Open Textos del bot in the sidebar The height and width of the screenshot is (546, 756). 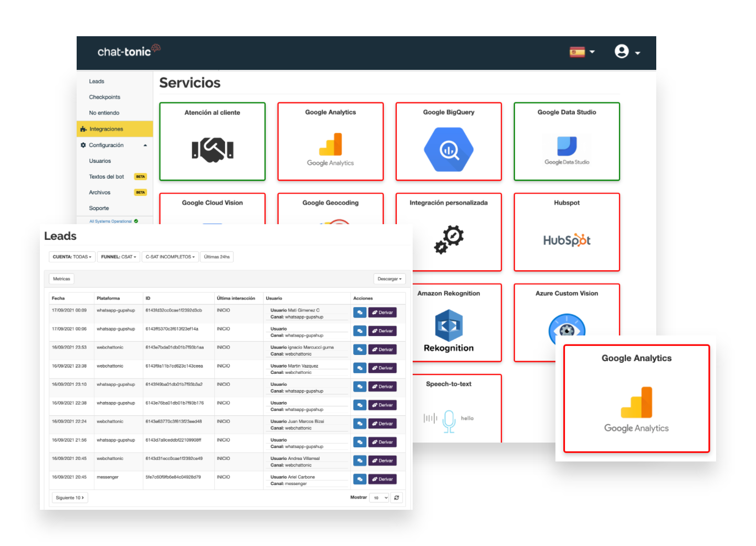tap(107, 177)
